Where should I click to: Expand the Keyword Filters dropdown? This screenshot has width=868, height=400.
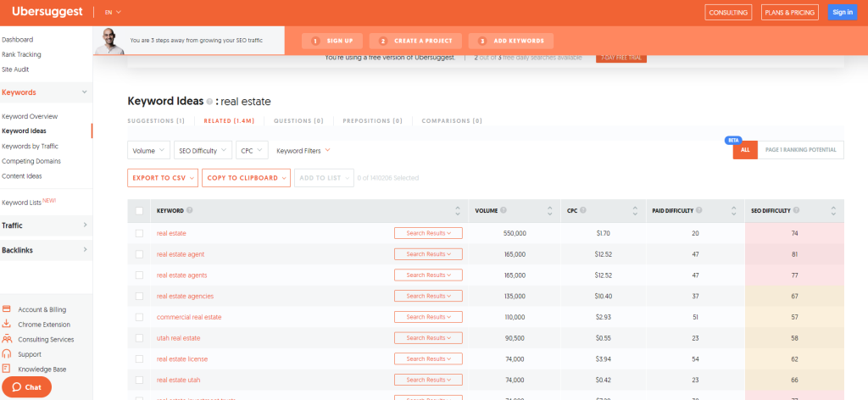(x=303, y=150)
